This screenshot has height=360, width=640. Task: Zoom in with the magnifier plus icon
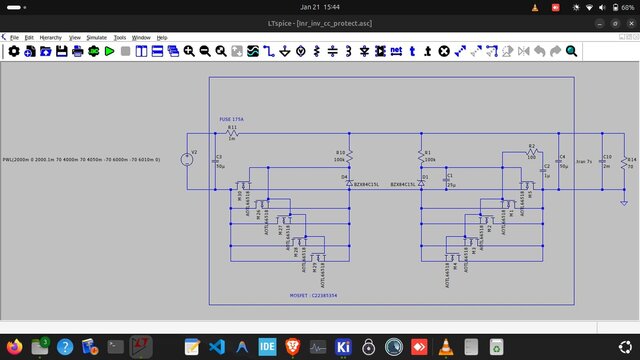pos(189,51)
